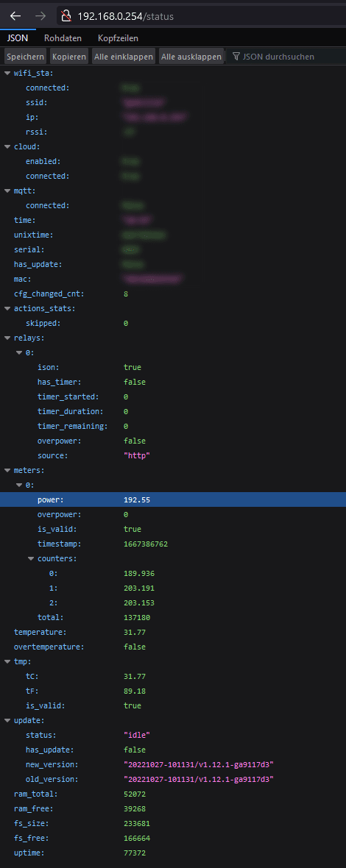Collapse the relays tree node
This screenshot has height=868, width=346.
(x=7, y=338)
